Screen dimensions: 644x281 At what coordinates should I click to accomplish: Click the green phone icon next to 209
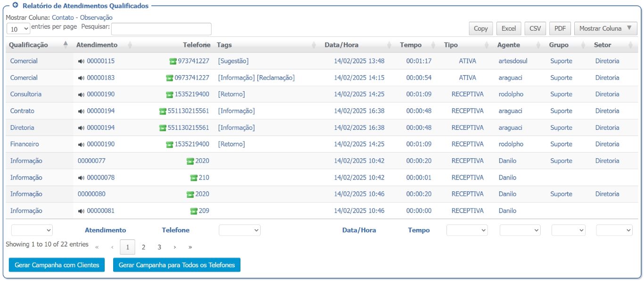[x=194, y=211]
